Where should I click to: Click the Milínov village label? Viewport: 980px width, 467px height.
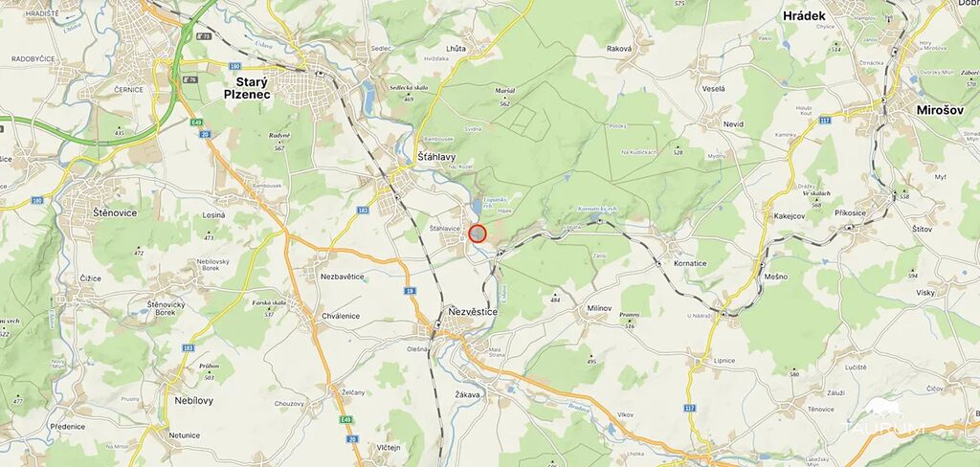point(598,308)
